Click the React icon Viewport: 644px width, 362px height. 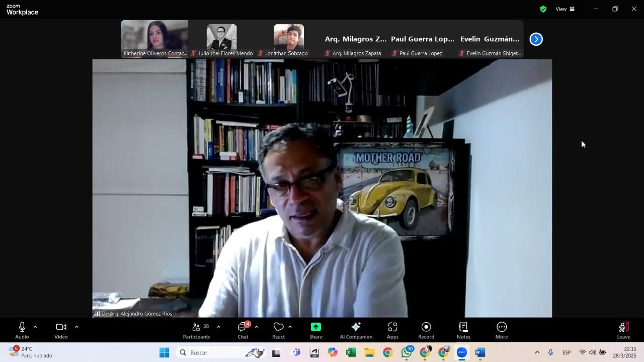coord(278,330)
